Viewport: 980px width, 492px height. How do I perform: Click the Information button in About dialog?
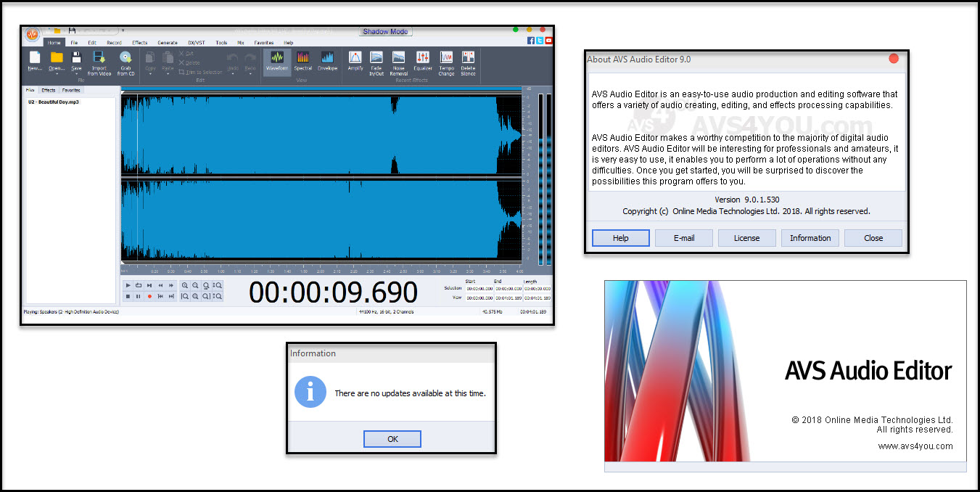810,238
